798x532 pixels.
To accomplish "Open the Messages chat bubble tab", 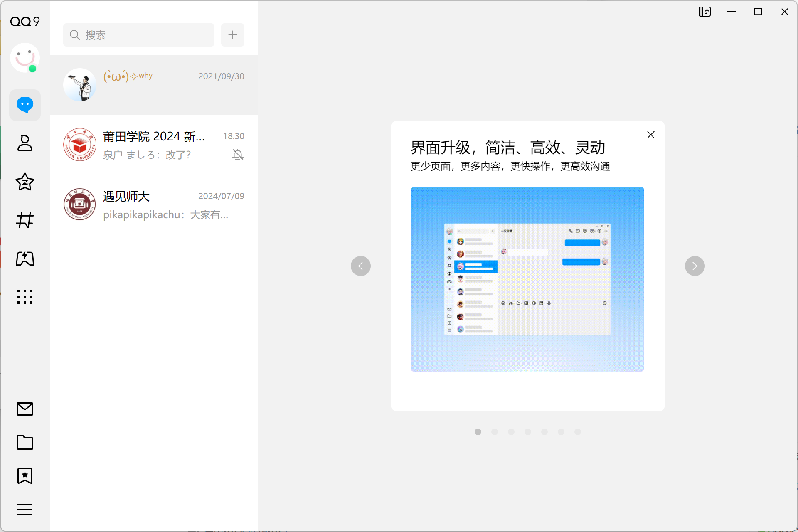I will pyautogui.click(x=25, y=105).
